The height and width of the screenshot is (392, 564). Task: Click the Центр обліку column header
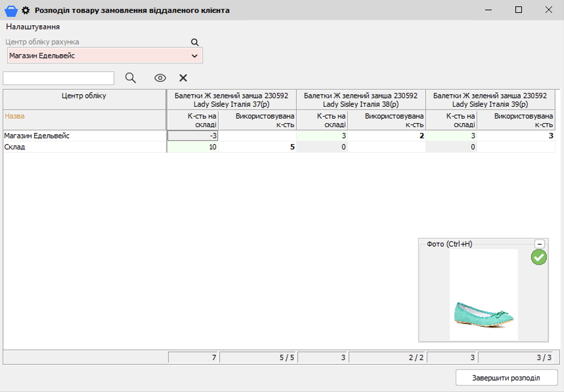[x=84, y=96]
